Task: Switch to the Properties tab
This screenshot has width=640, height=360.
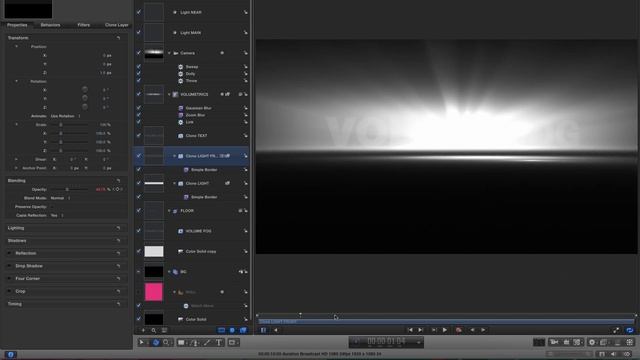Action: pos(17,25)
